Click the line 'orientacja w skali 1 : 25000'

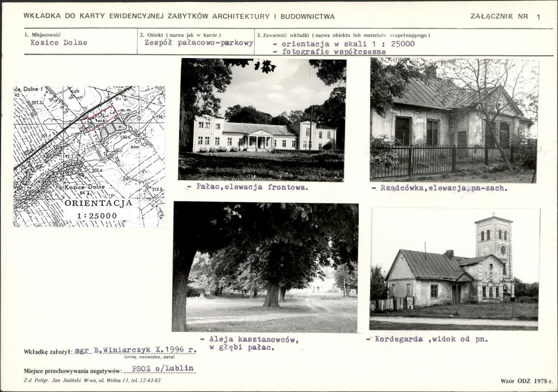coord(344,44)
